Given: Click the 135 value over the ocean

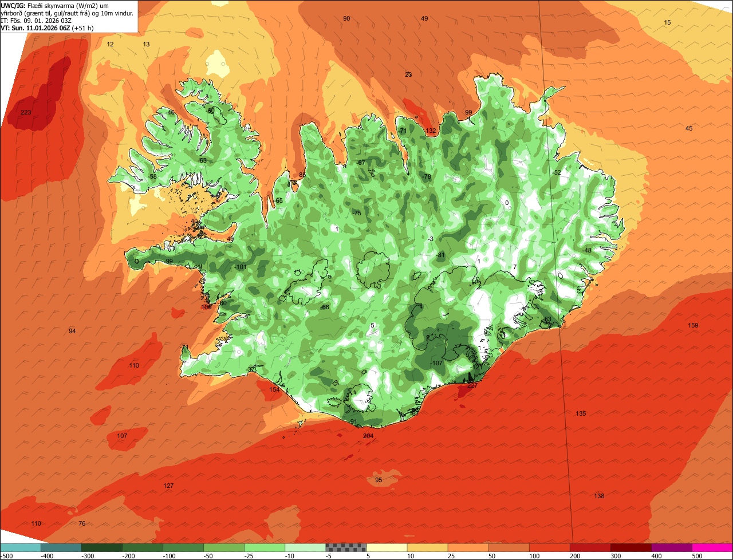Looking at the screenshot, I should 581,413.
